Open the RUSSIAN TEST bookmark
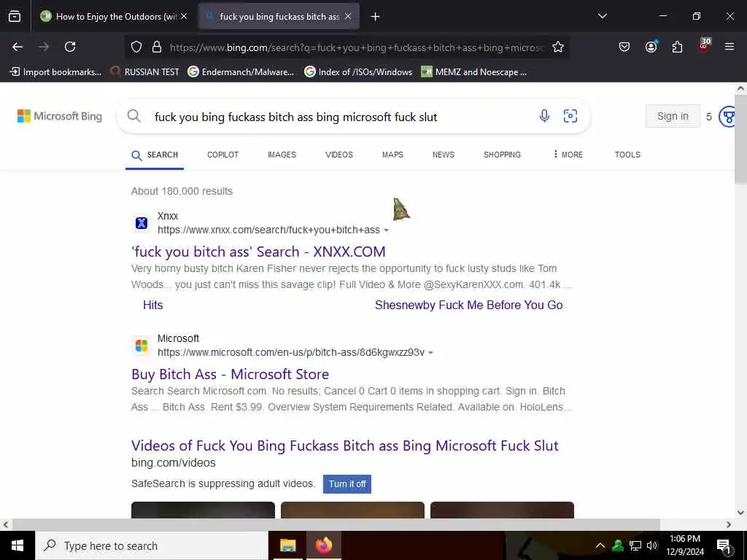The width and height of the screenshot is (747, 560). pos(145,72)
